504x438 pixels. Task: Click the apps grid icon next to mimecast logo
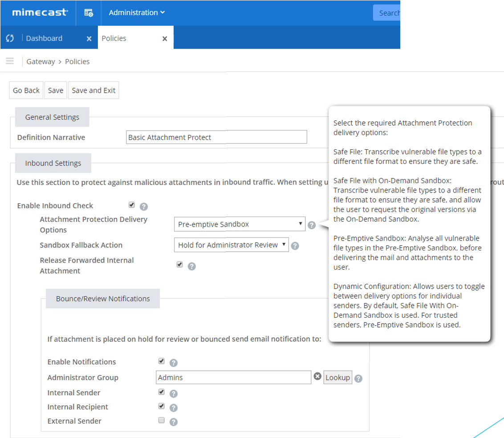click(x=88, y=13)
